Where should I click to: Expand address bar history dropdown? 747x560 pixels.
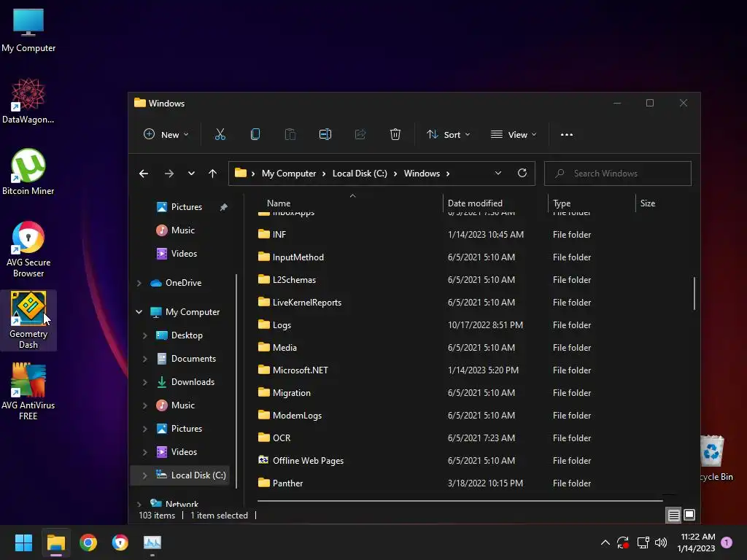click(498, 173)
